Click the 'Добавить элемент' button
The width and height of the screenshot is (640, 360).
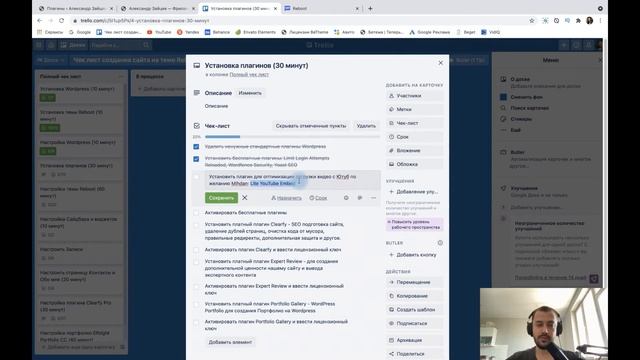click(x=230, y=342)
